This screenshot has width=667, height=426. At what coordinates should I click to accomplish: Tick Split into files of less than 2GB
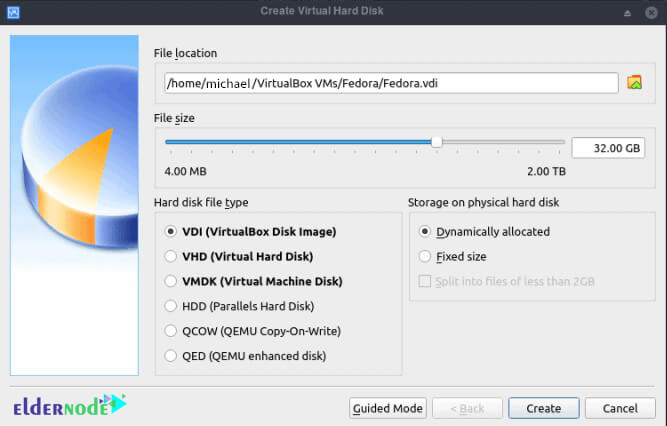(506, 281)
